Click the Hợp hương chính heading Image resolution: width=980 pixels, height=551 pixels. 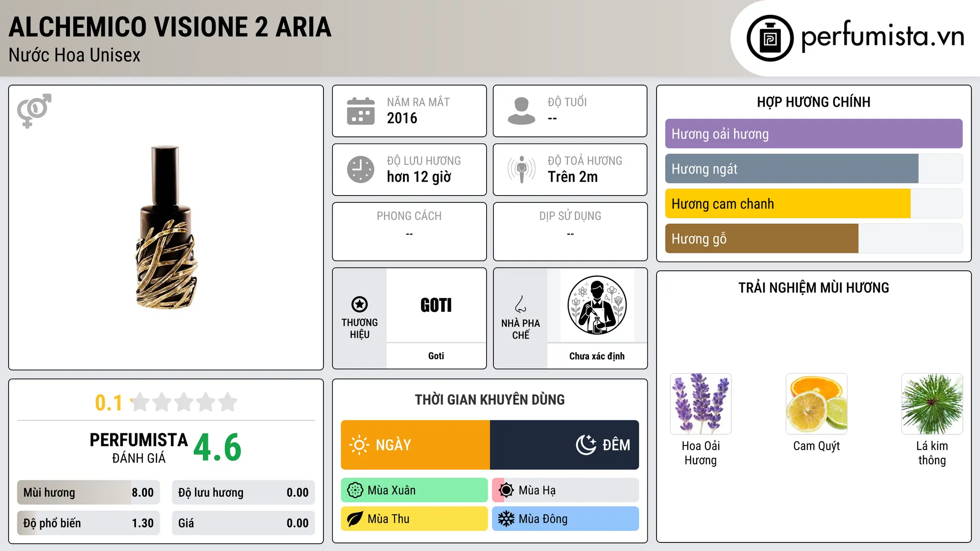tap(813, 102)
